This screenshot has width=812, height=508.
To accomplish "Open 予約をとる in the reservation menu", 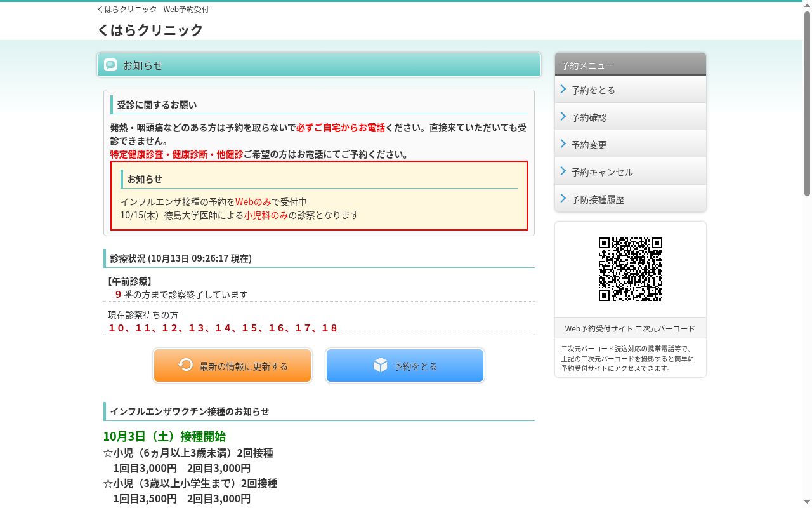I will pyautogui.click(x=631, y=90).
